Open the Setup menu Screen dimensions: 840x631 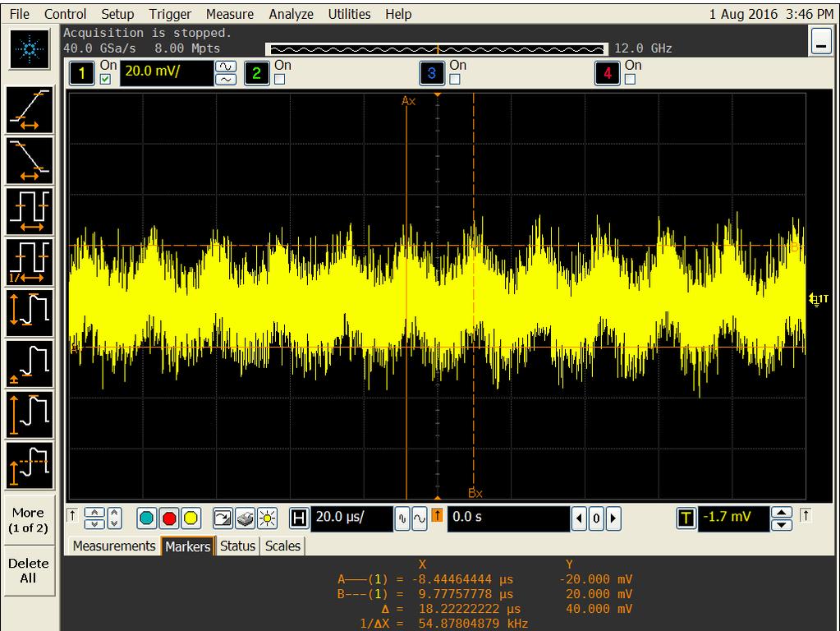117,14
